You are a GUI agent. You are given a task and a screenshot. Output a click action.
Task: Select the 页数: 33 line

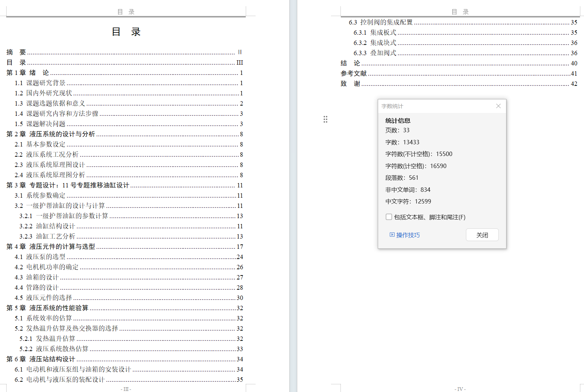click(398, 130)
